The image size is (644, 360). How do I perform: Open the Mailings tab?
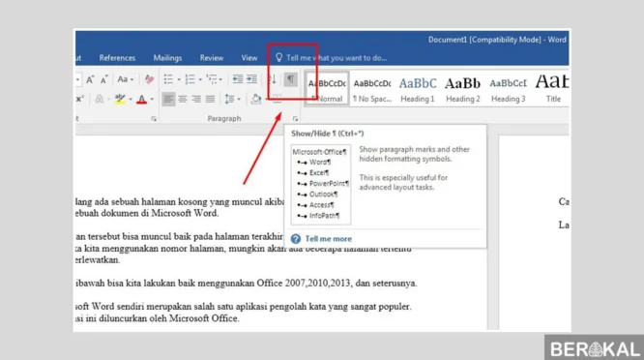[x=167, y=58]
